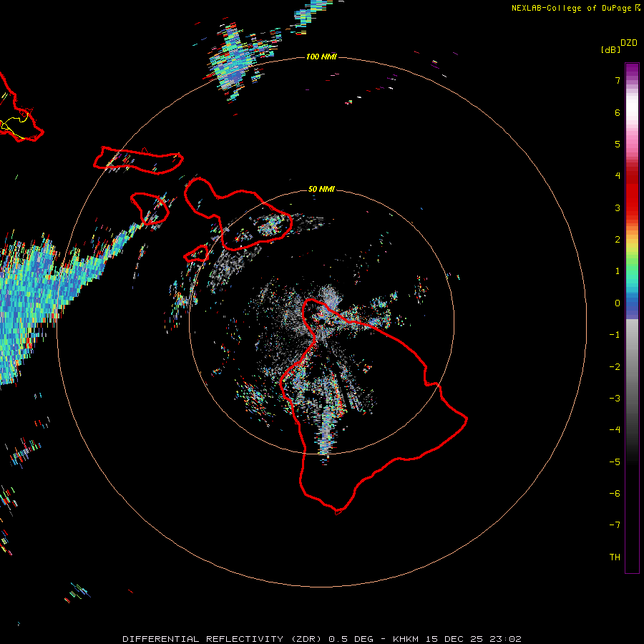Click the small Kahoolawe island outline
This screenshot has height=644, width=644.
click(x=196, y=253)
